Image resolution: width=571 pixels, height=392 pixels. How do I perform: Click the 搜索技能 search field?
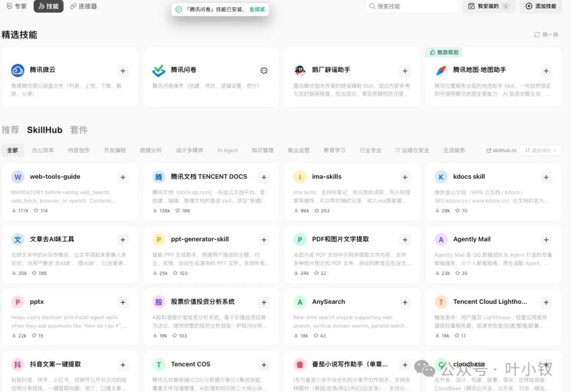point(411,6)
